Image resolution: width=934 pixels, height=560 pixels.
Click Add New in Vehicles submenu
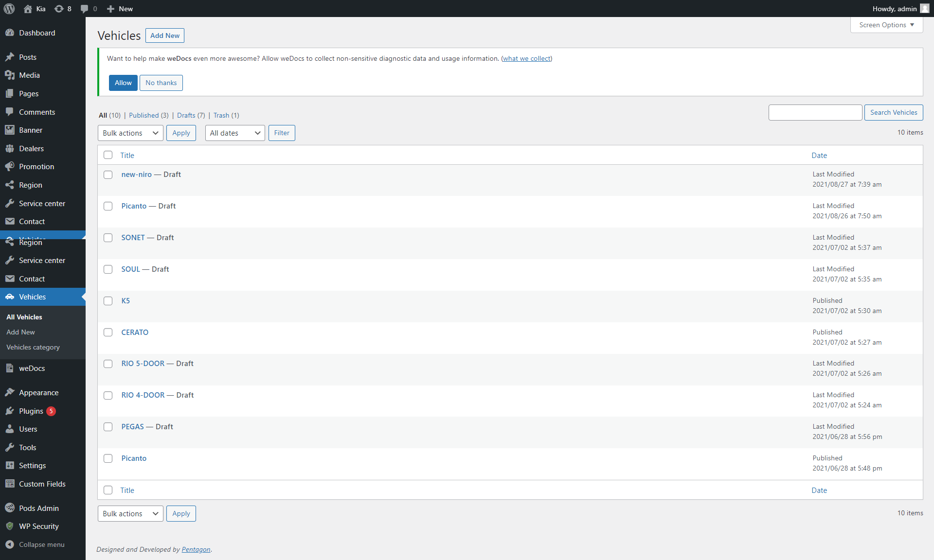(20, 332)
